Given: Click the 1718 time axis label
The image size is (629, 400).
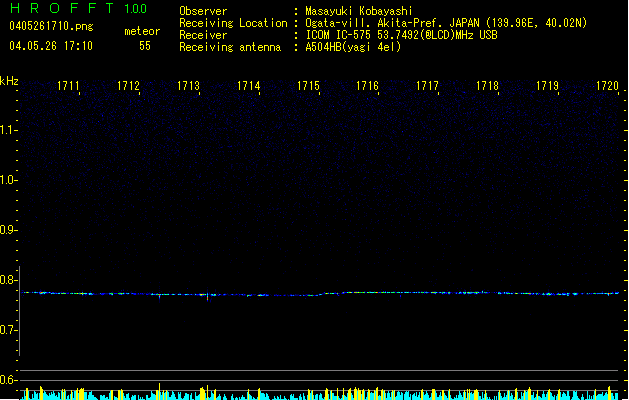Looking at the screenshot, I should coord(487,86).
